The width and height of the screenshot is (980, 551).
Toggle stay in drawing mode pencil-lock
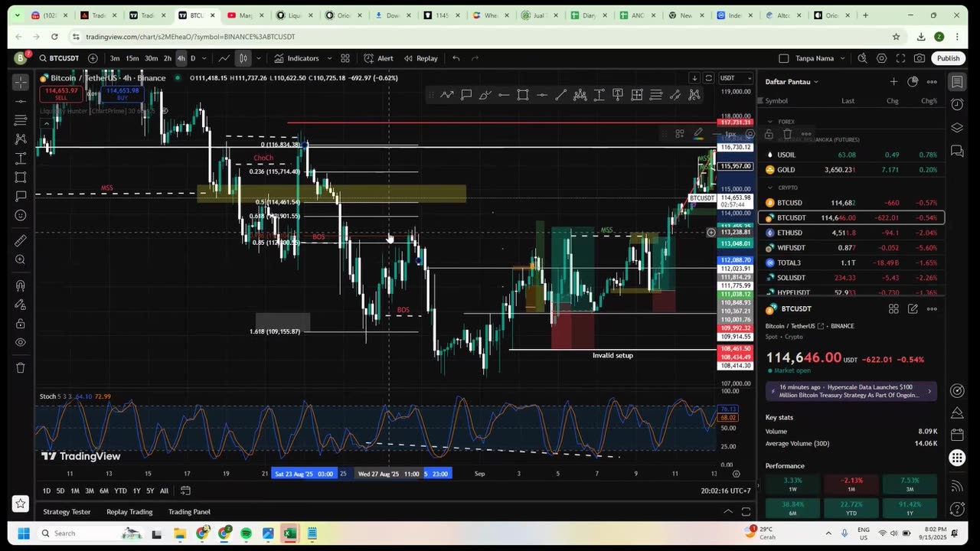[x=21, y=305]
